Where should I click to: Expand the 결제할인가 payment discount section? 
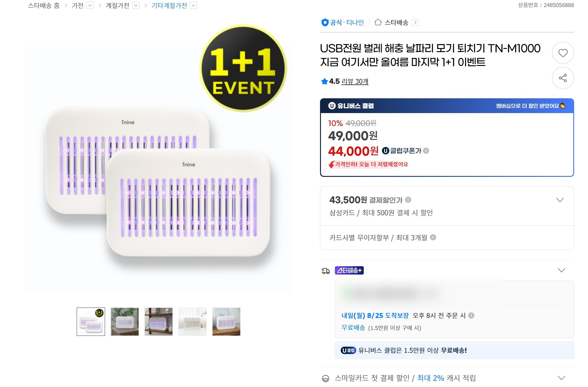pyautogui.click(x=560, y=200)
